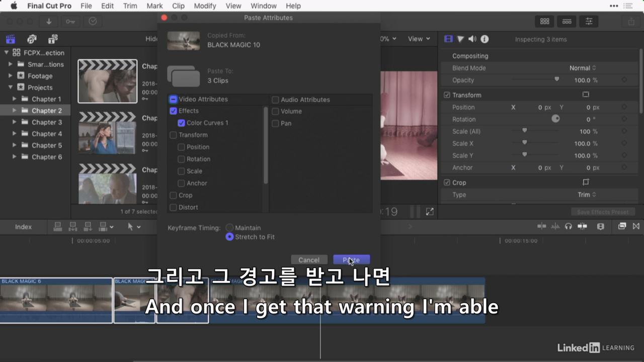Toggle video skimming icon
644x362 pixels.
[x=542, y=226]
